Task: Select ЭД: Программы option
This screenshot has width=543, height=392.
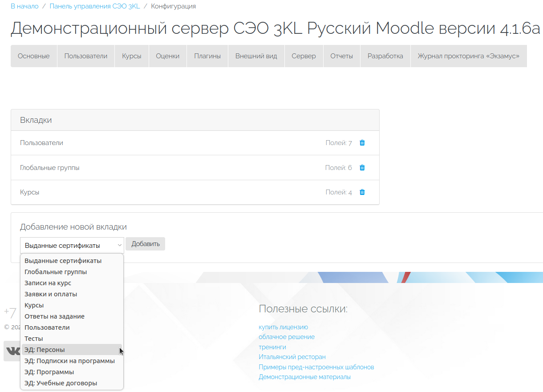Action: [72, 372]
